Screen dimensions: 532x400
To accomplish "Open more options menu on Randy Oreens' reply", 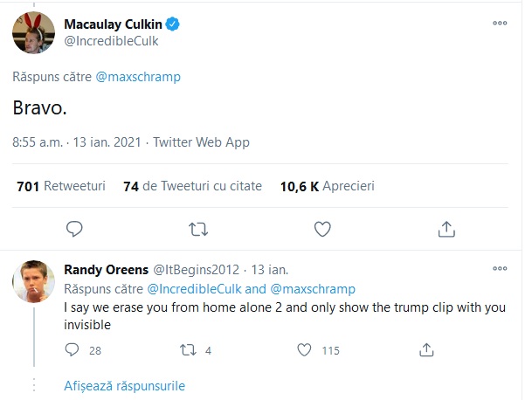I will 500,268.
